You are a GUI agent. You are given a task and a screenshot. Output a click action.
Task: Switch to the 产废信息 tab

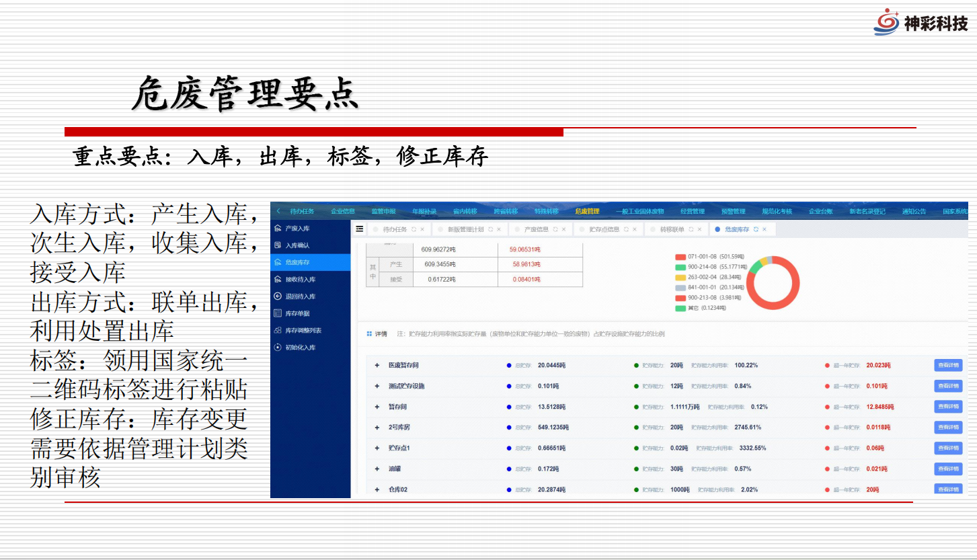click(x=536, y=229)
